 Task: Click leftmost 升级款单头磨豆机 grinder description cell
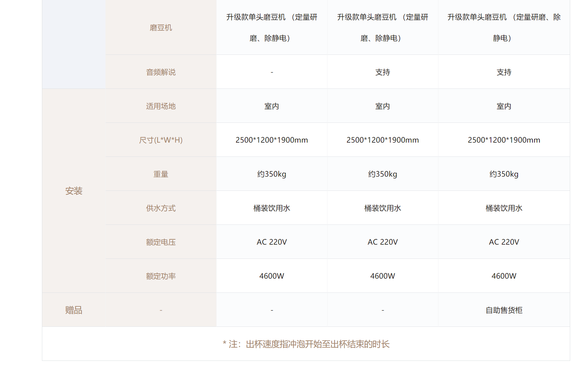[272, 28]
